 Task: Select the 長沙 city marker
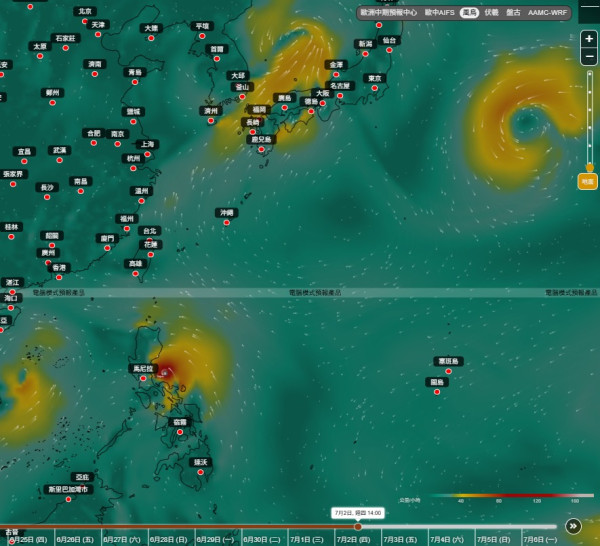point(47,197)
